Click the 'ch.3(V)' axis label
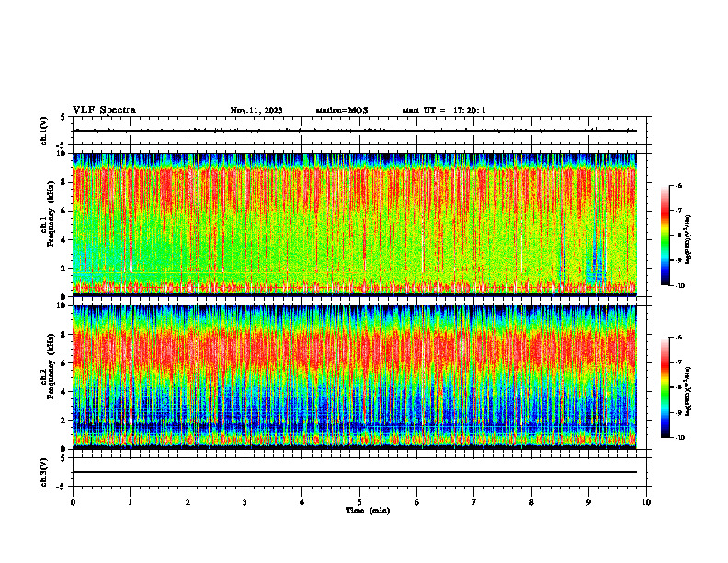Screen dimensions: 728x563 click(43, 472)
